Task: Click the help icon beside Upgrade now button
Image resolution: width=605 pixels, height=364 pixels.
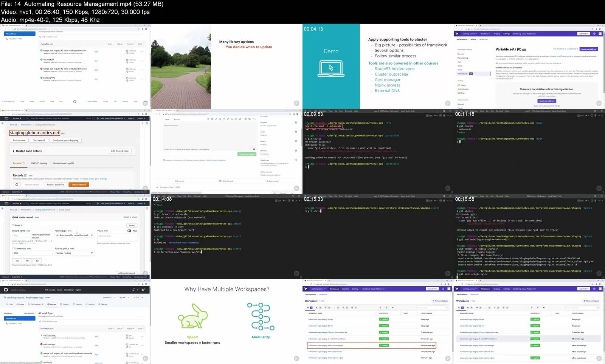Action: pyautogui.click(x=594, y=34)
